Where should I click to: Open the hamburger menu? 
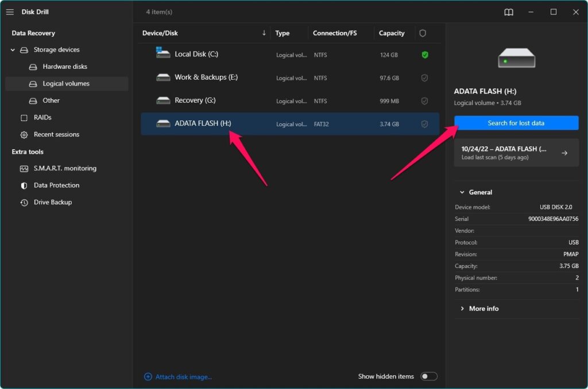tap(9, 11)
